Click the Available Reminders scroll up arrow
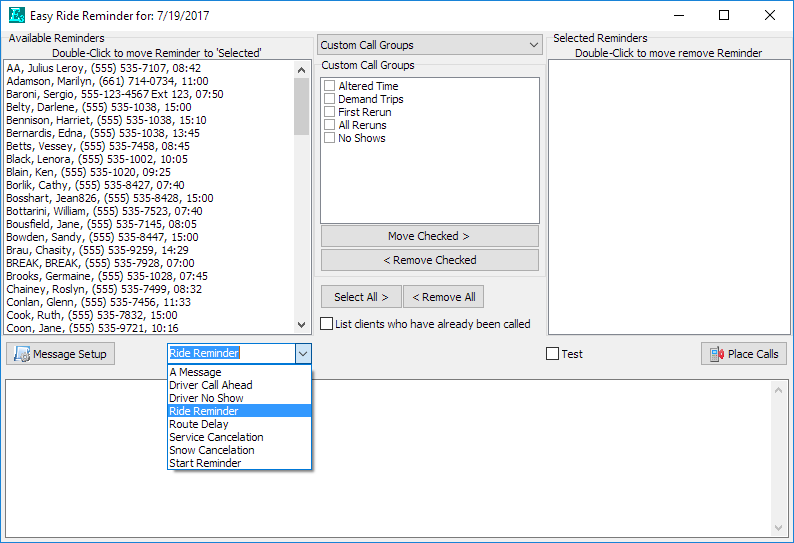 pos(302,70)
